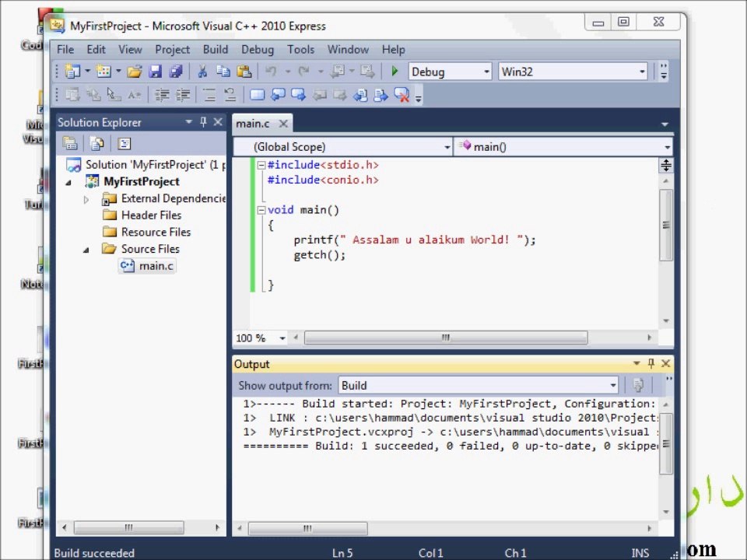Image resolution: width=747 pixels, height=560 pixels.
Task: Click the Navigate Backward icon
Action: (x=338, y=72)
